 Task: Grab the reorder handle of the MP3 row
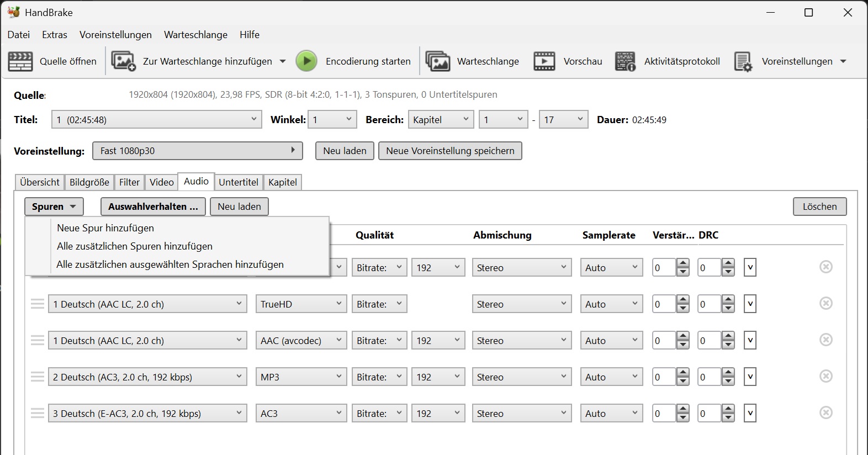[x=37, y=377]
